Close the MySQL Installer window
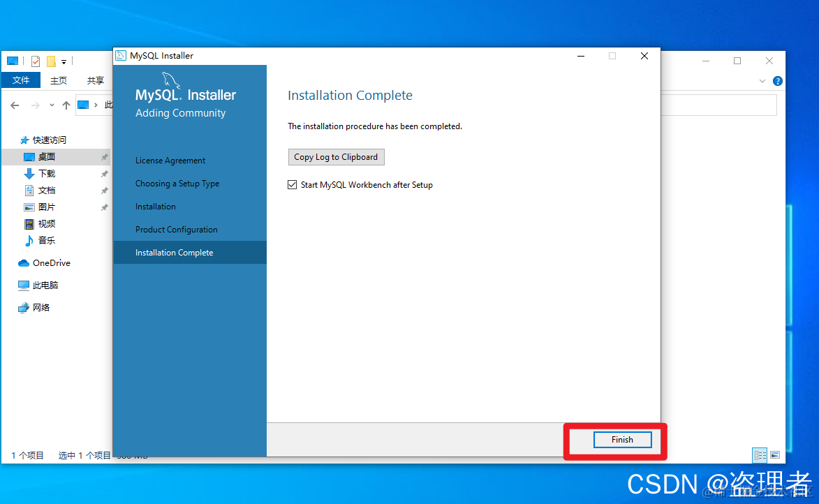 pyautogui.click(x=644, y=56)
